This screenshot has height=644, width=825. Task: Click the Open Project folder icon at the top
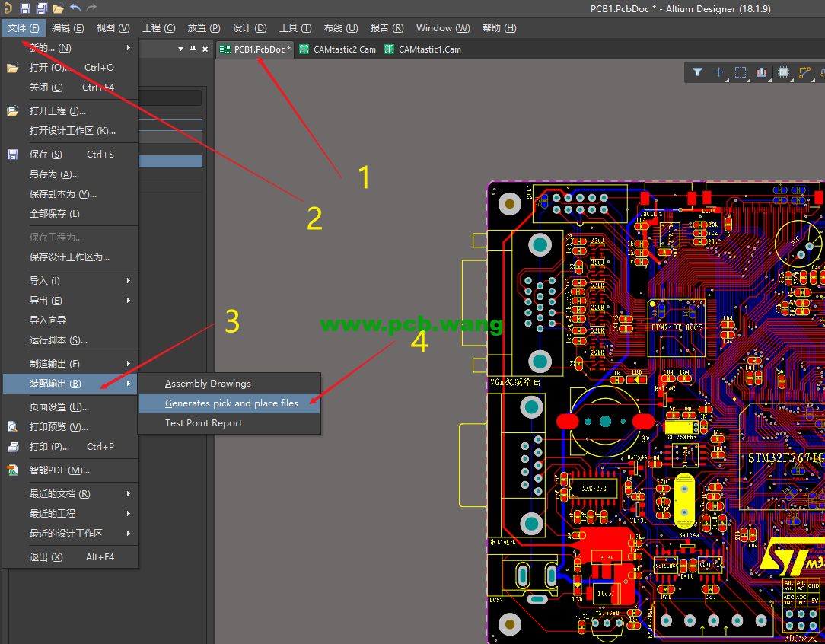click(59, 8)
